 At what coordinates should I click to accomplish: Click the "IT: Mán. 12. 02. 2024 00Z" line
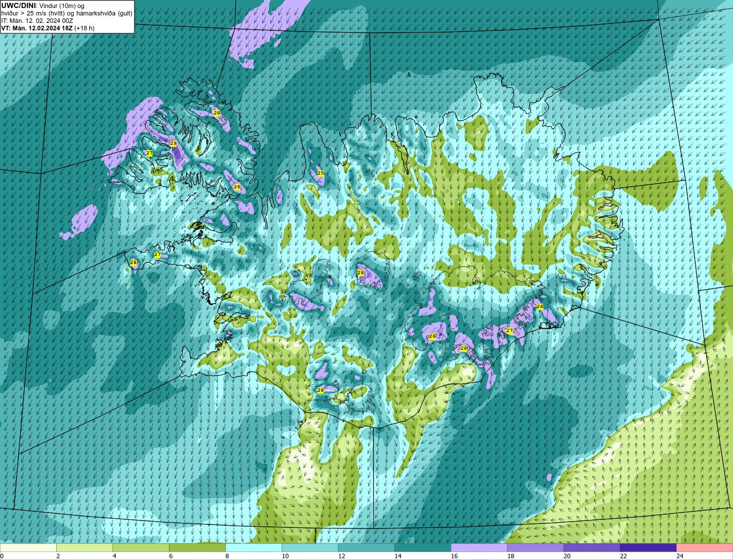37,21
